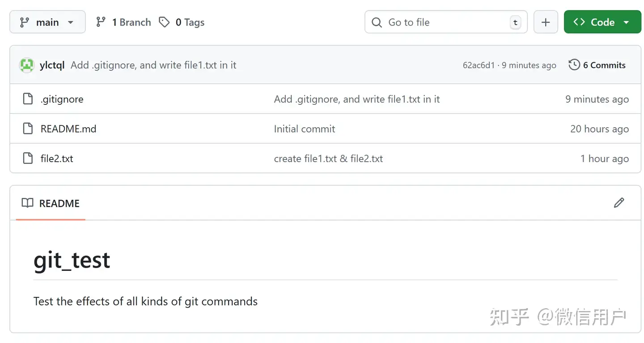Open the commit history clock icon
The height and width of the screenshot is (343, 644).
(x=574, y=65)
